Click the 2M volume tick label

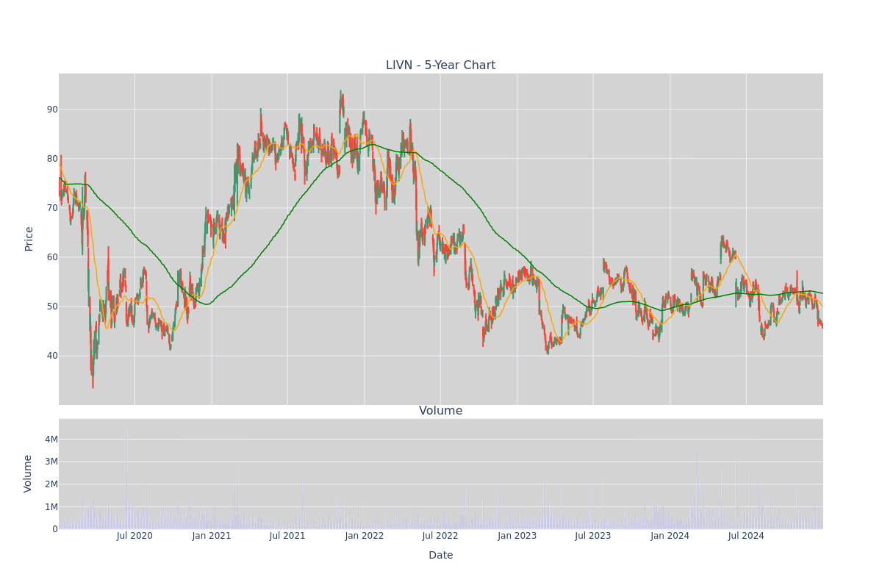tap(51, 484)
